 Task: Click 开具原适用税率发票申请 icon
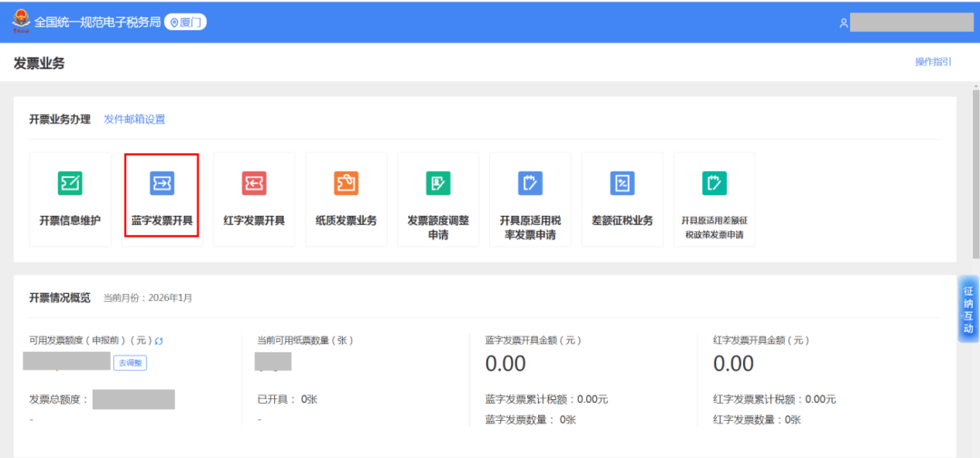click(x=530, y=183)
